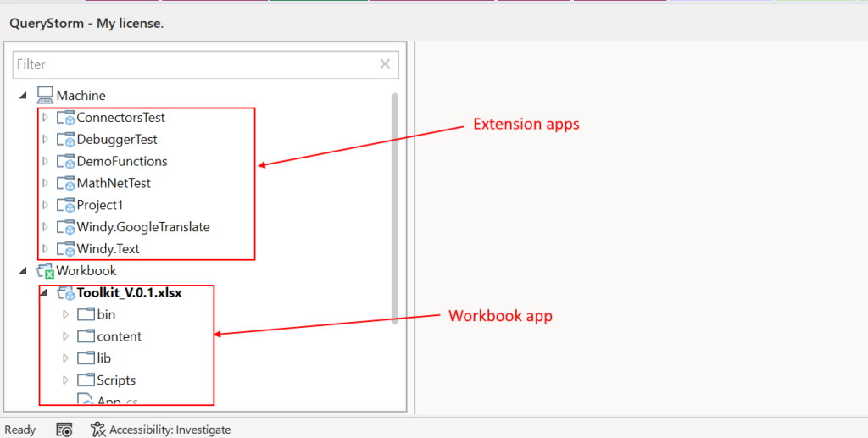
Task: Select the Scripts folder label
Action: click(116, 380)
